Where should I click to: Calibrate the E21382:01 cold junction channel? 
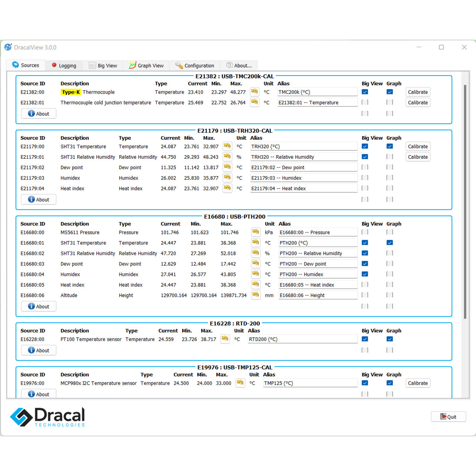click(x=418, y=102)
